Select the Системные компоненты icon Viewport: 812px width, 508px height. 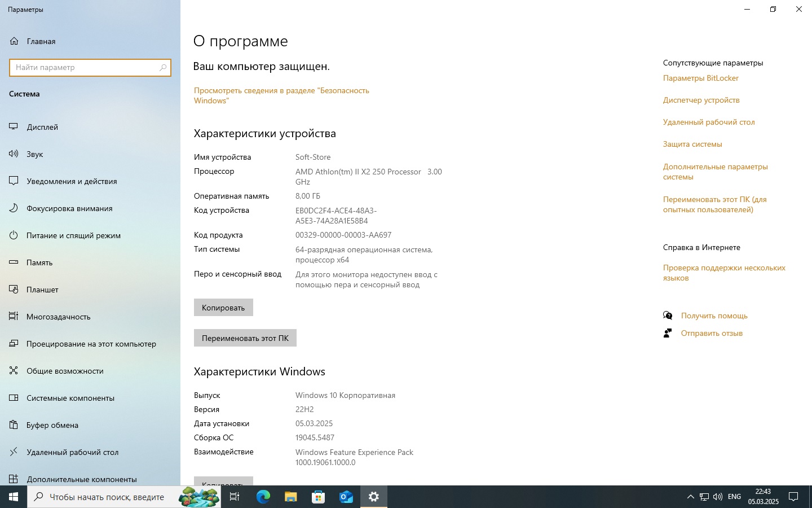14,398
